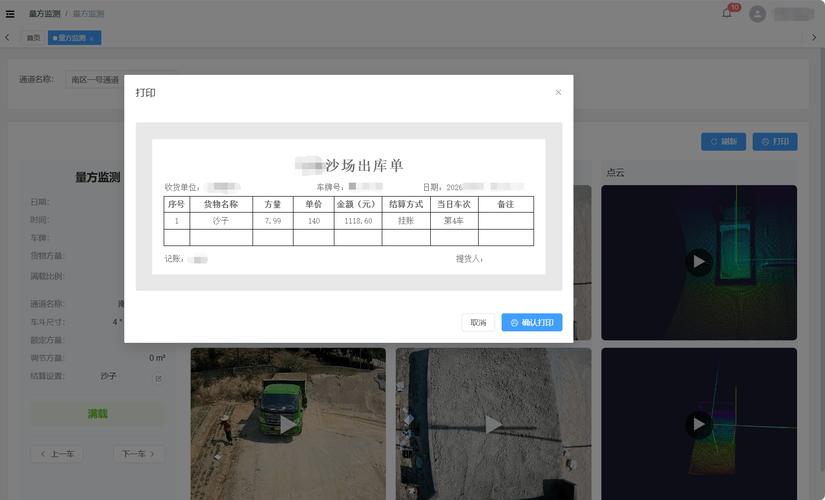The width and height of the screenshot is (825, 500).
Task: Close the 量方监测 tab using its x
Action: 92,38
